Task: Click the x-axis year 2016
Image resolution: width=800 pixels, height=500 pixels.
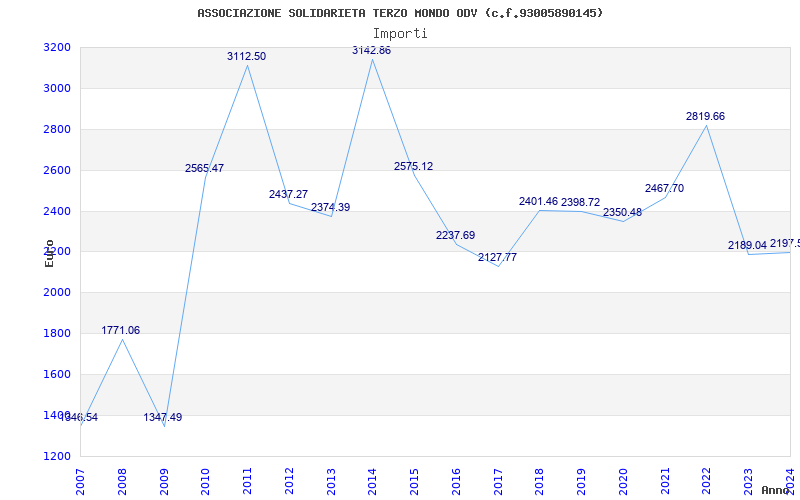Action: click(456, 482)
